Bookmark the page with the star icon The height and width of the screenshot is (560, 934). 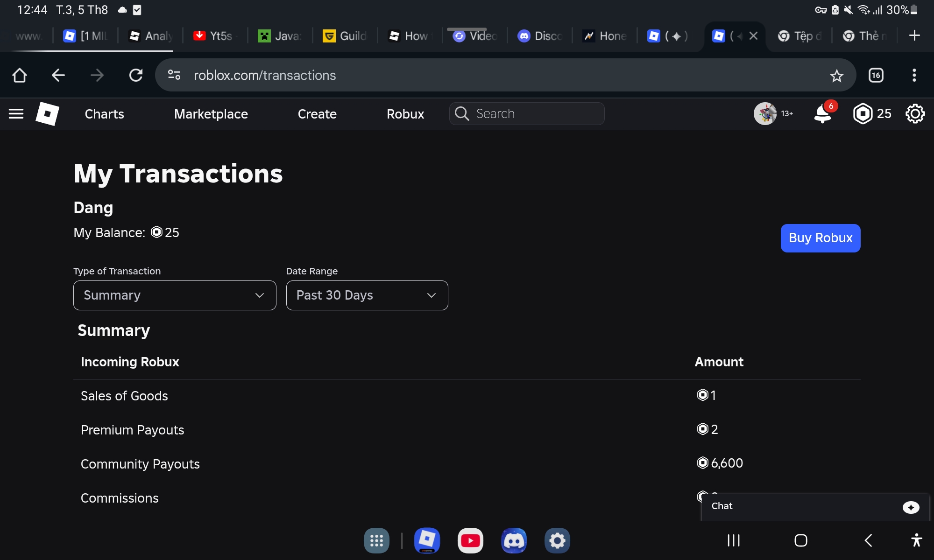pyautogui.click(x=836, y=76)
